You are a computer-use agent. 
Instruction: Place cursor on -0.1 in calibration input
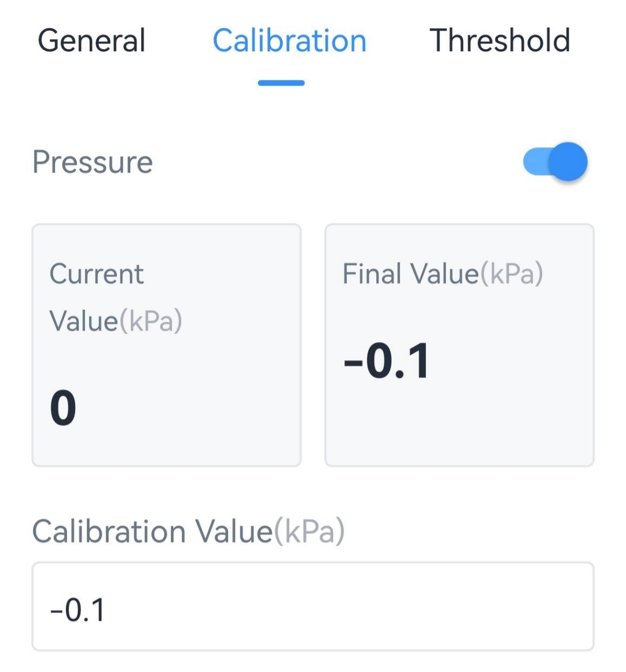click(x=77, y=610)
